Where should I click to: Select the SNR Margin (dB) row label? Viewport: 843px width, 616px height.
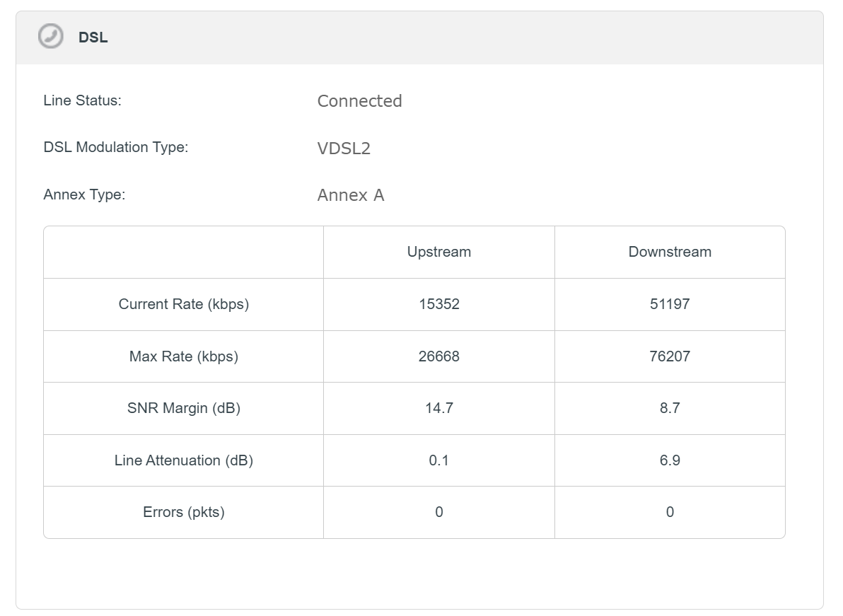(184, 408)
